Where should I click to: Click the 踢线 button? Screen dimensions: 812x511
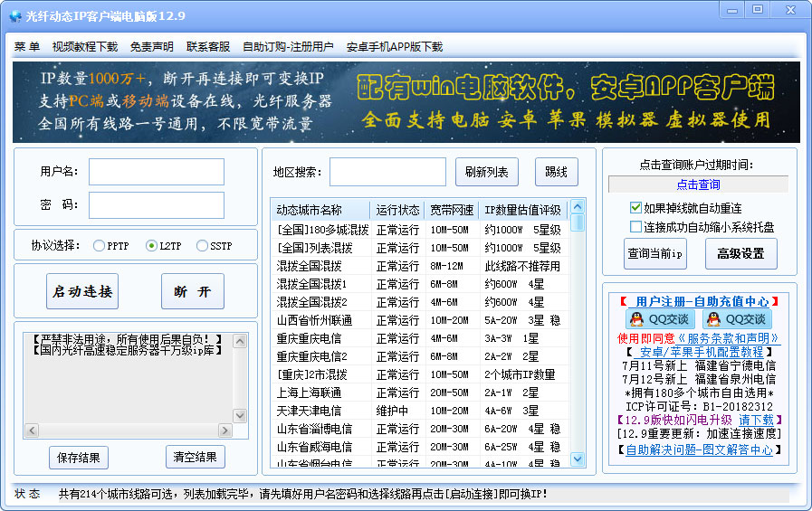[556, 172]
